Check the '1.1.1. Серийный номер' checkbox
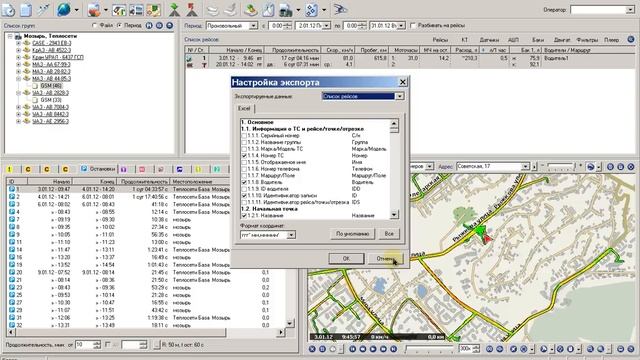Screen dimensions: 640x360 244,136
